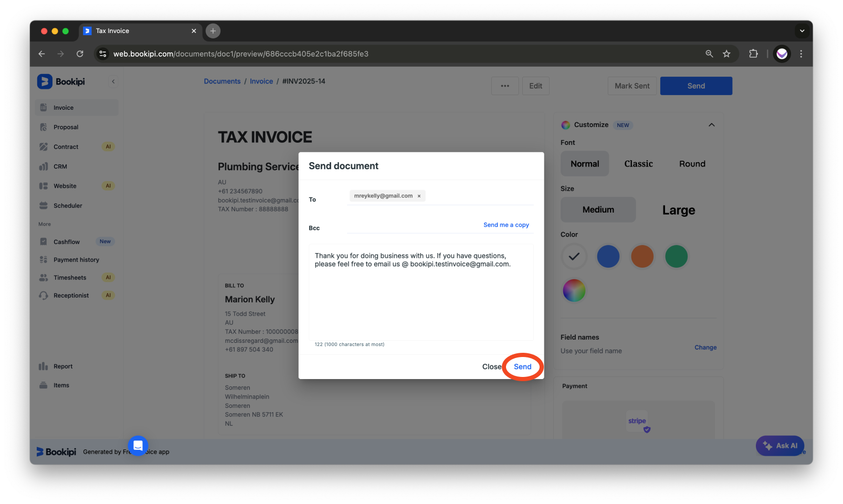
Task: Click Send me a copy
Action: [x=505, y=225]
